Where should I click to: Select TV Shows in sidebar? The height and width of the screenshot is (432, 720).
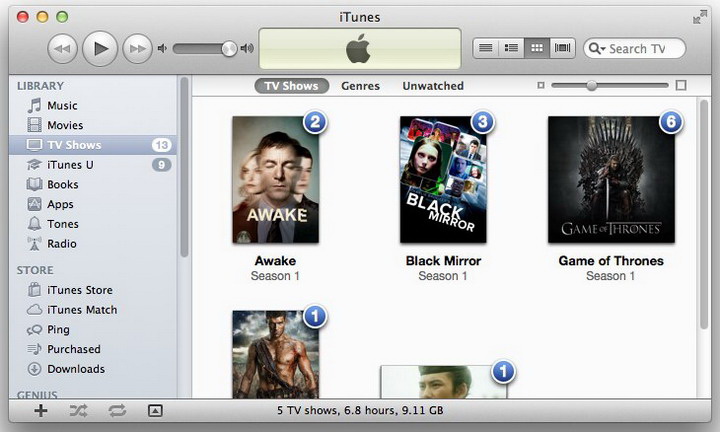click(92, 145)
